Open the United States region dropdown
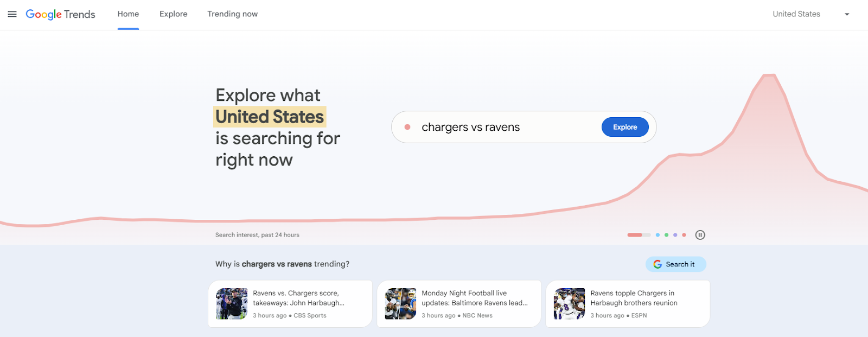This screenshot has height=337, width=868. pos(796,14)
